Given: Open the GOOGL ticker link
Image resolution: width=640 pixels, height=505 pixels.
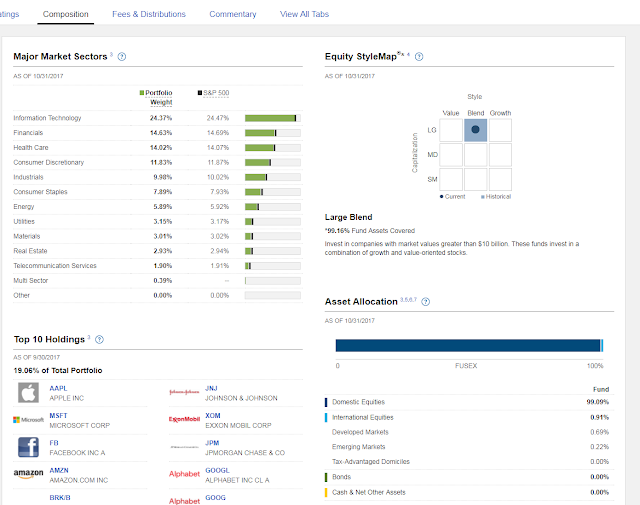Looking at the screenshot, I should [x=217, y=470].
